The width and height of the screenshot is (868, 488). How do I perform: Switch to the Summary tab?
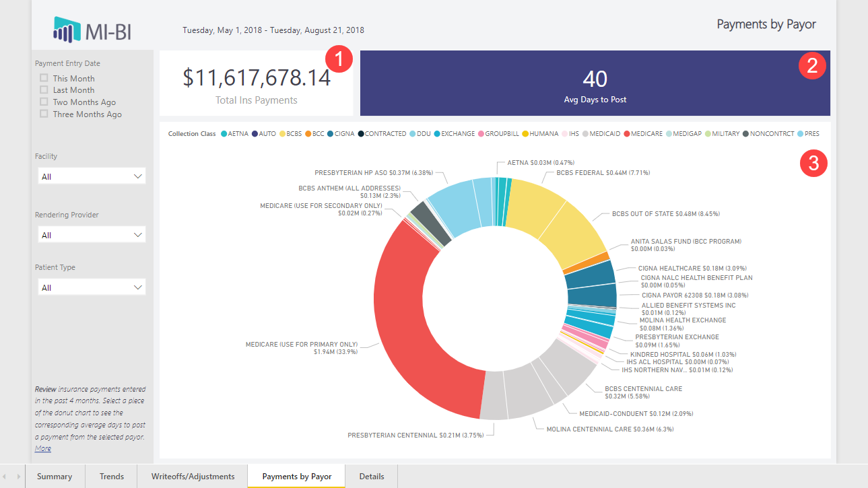55,477
